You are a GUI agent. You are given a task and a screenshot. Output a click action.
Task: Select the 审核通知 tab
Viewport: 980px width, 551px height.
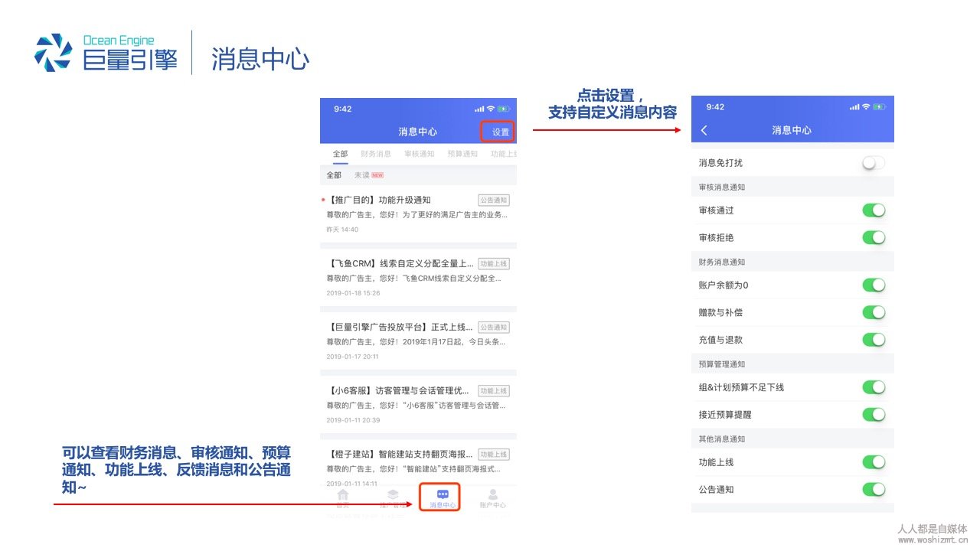click(419, 154)
